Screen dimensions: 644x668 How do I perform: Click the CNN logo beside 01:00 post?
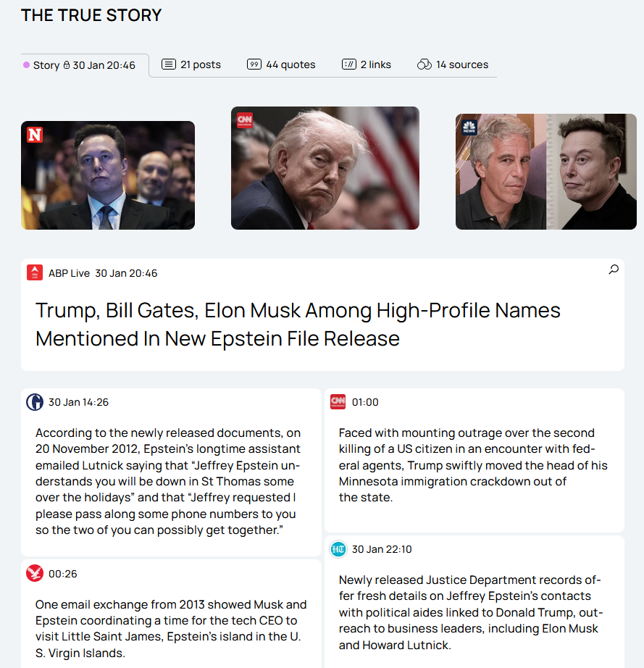coord(338,401)
